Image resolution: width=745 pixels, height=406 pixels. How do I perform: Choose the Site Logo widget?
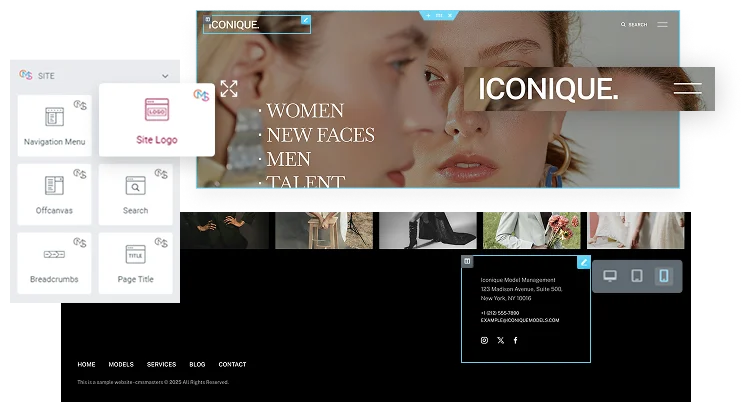(x=157, y=120)
